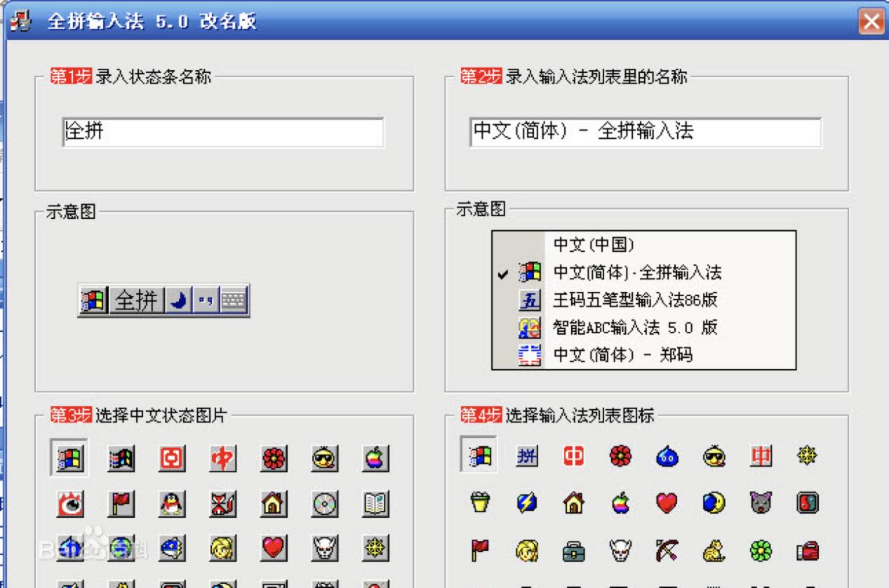Choose the red flag icon in 第4步 panel
889x588 pixels.
coord(479,552)
